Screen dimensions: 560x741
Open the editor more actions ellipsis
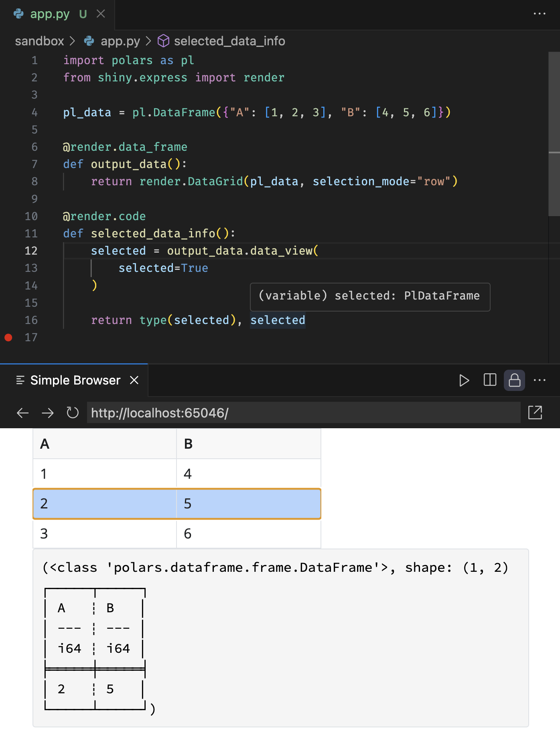point(540,14)
